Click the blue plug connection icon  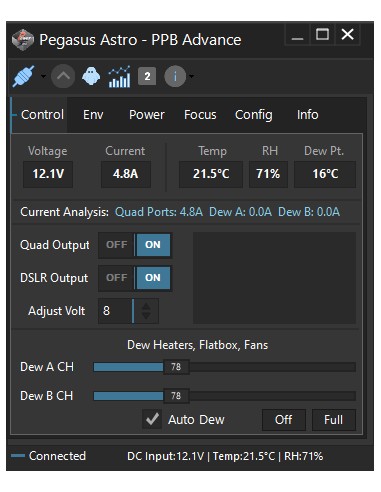point(23,76)
